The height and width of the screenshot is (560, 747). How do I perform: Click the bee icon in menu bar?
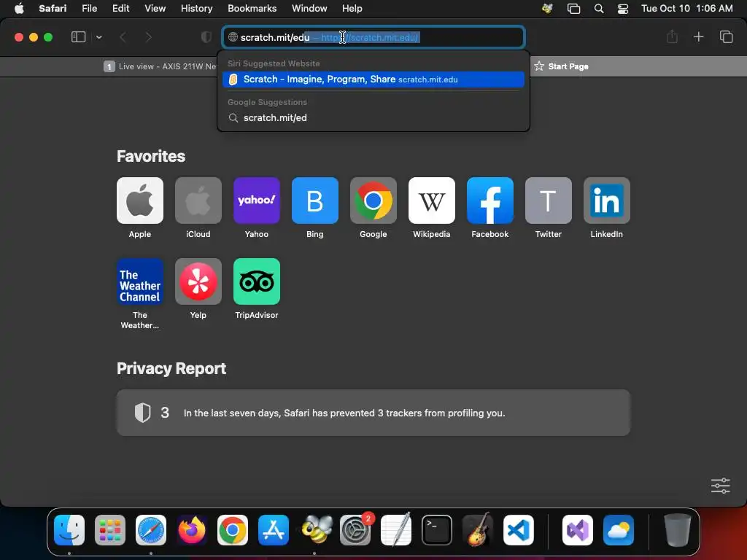tap(547, 9)
